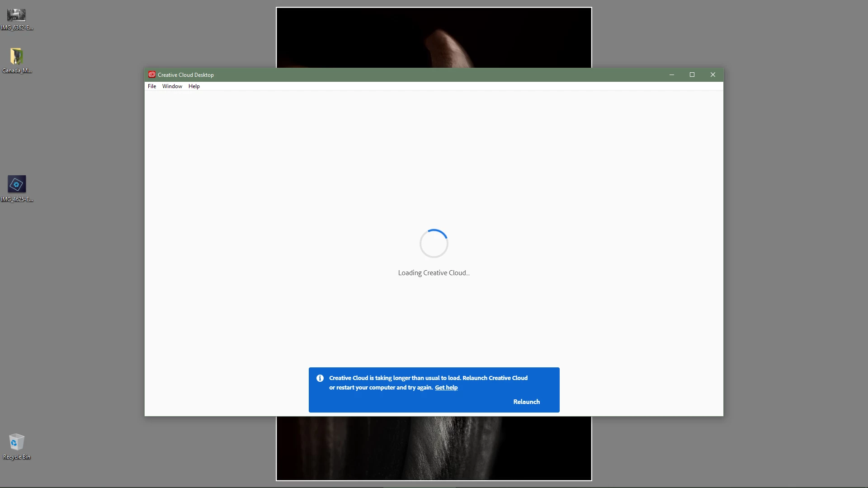
Task: Minimize the Creative Cloud Desktop window
Action: (x=671, y=75)
